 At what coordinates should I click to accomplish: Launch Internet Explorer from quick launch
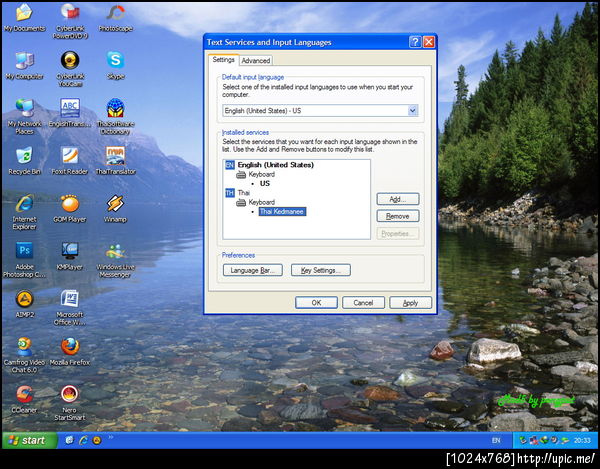click(83, 440)
